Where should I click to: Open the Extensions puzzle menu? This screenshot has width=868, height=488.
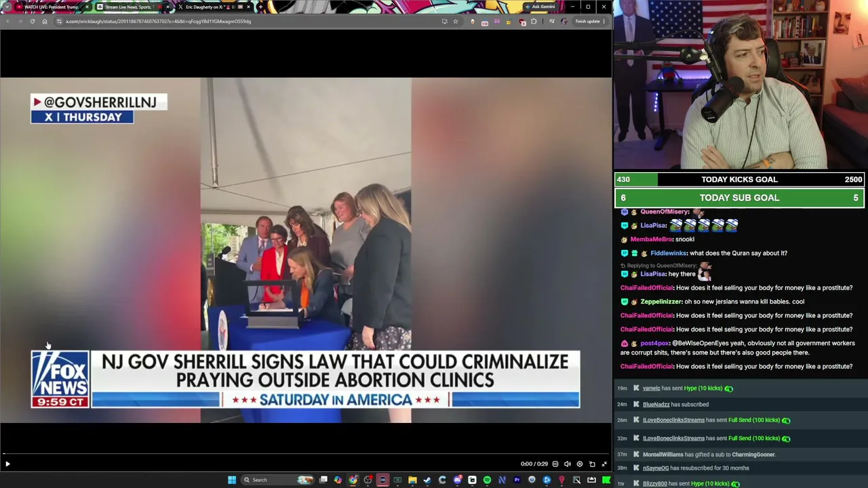(x=534, y=21)
